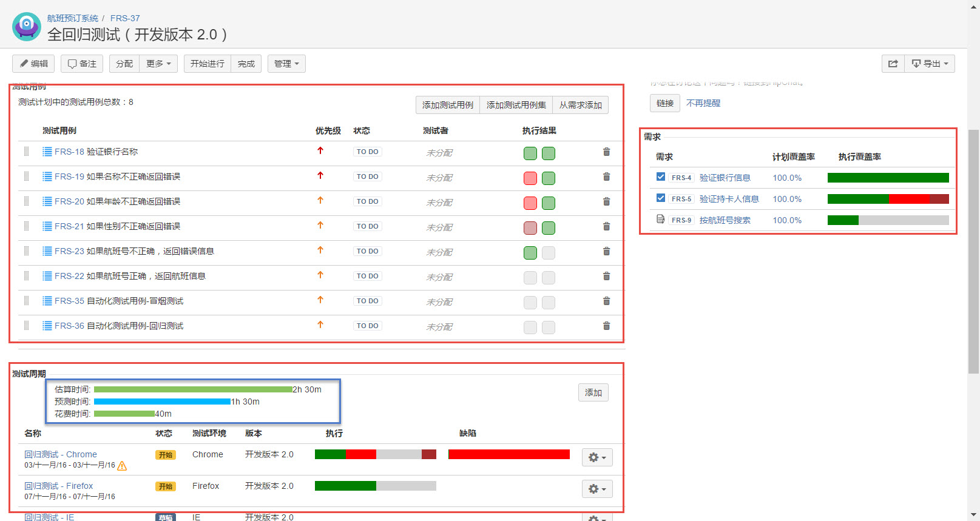Click the list icon before FRS-35
Viewport: 980px width, 521px height.
47,301
